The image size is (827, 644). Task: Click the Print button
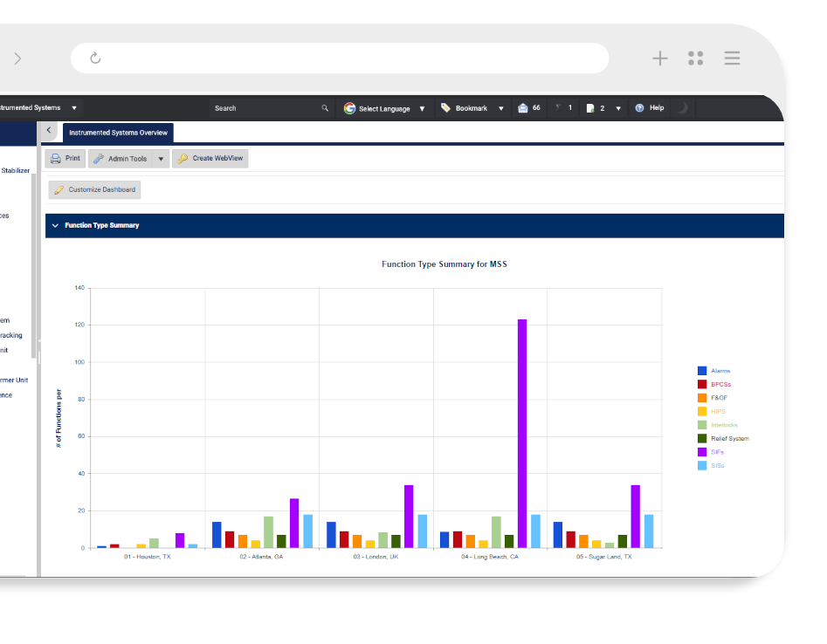[x=65, y=159]
